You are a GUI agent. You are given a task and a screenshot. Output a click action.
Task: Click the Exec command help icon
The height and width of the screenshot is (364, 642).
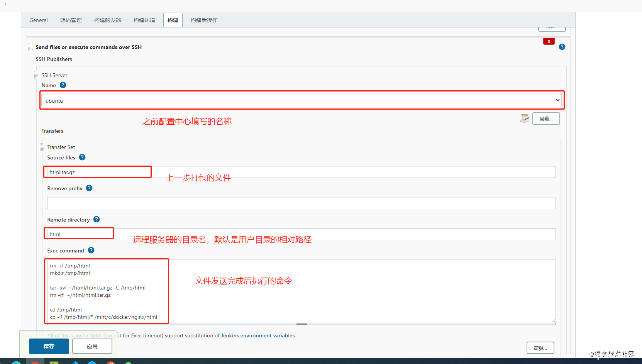[91, 250]
